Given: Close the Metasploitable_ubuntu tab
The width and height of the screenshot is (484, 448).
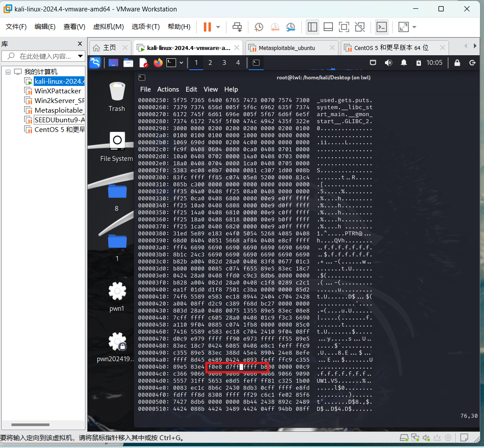Looking at the screenshot, I should [x=332, y=48].
